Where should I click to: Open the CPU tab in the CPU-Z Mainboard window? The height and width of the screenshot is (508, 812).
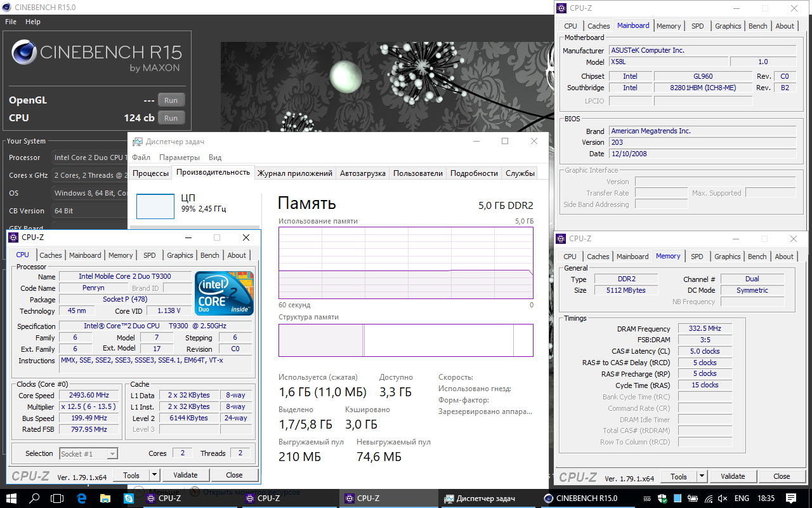[x=571, y=26]
